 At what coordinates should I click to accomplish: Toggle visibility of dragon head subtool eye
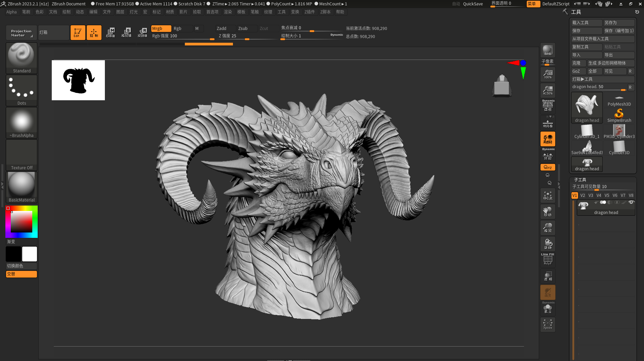point(631,202)
